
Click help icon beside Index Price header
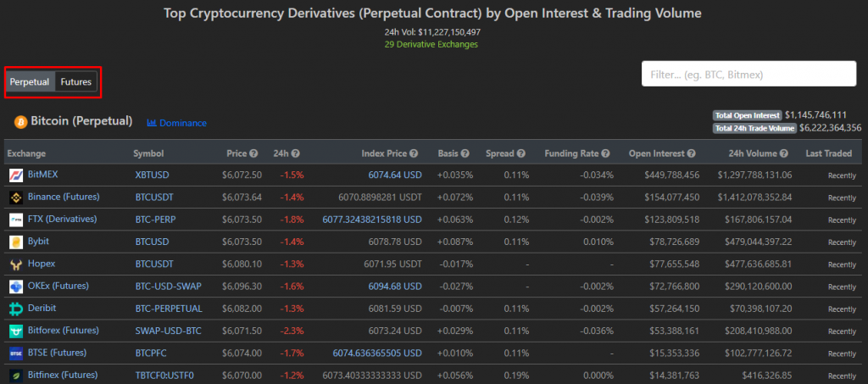pyautogui.click(x=414, y=153)
